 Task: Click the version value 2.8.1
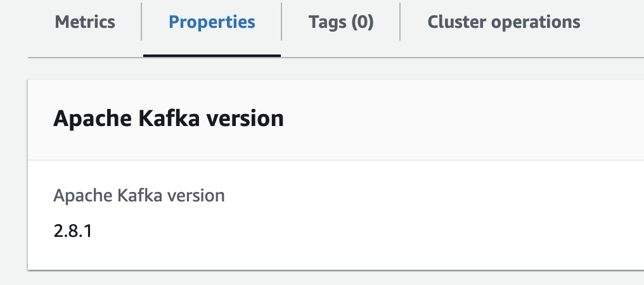click(73, 230)
